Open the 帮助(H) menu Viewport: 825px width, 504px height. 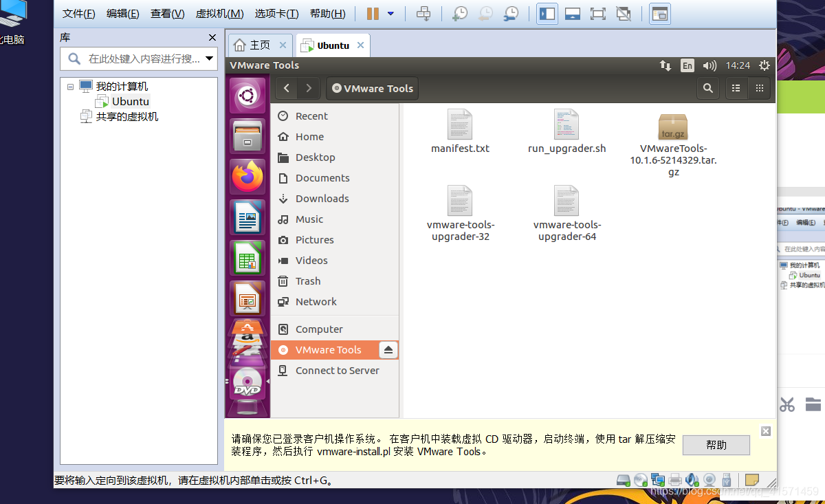pos(328,14)
